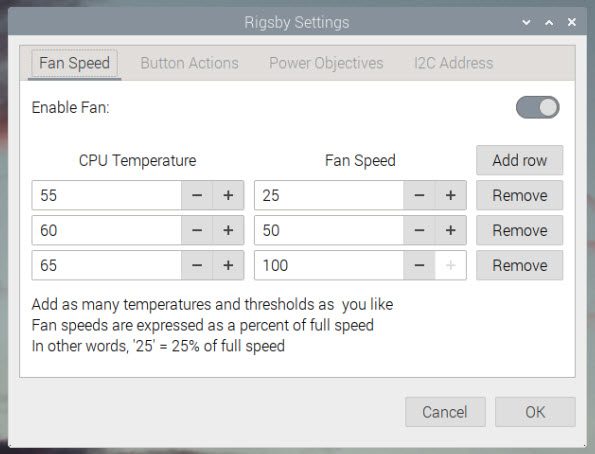Switch to the Button Actions tab
The image size is (595, 454).
(189, 63)
